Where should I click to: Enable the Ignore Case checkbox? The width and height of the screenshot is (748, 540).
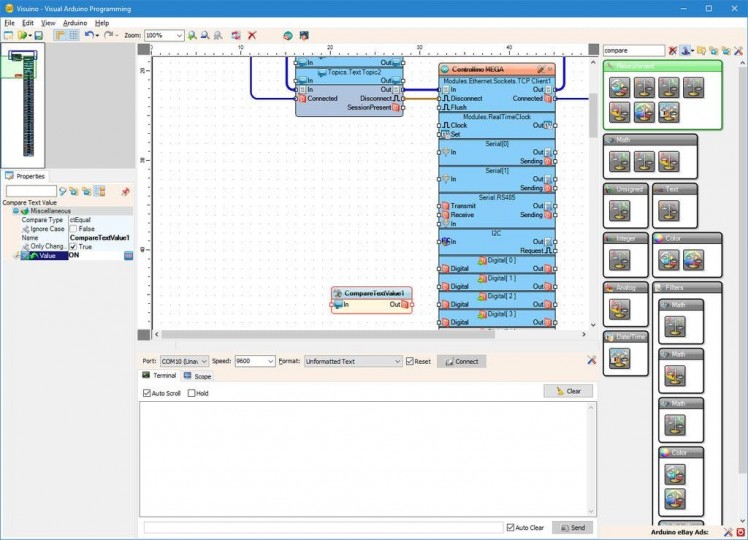click(73, 229)
